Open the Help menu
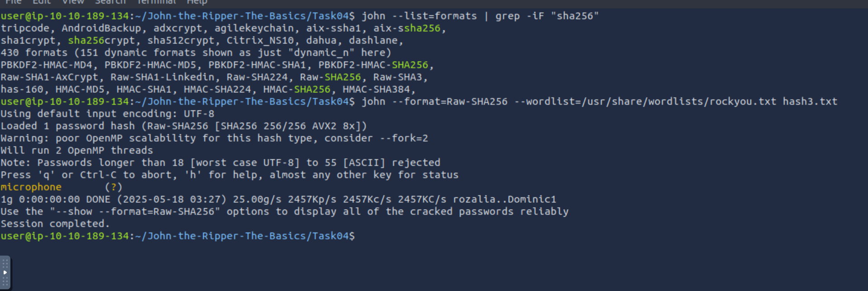The image size is (868, 291). click(197, 2)
